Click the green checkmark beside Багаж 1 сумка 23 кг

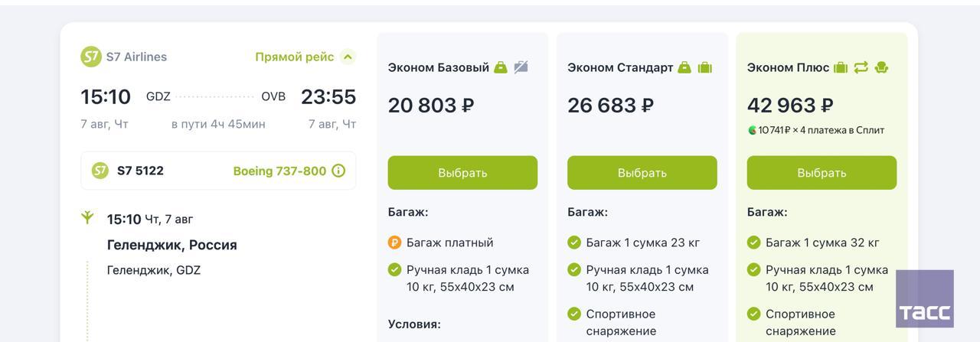[x=574, y=243]
